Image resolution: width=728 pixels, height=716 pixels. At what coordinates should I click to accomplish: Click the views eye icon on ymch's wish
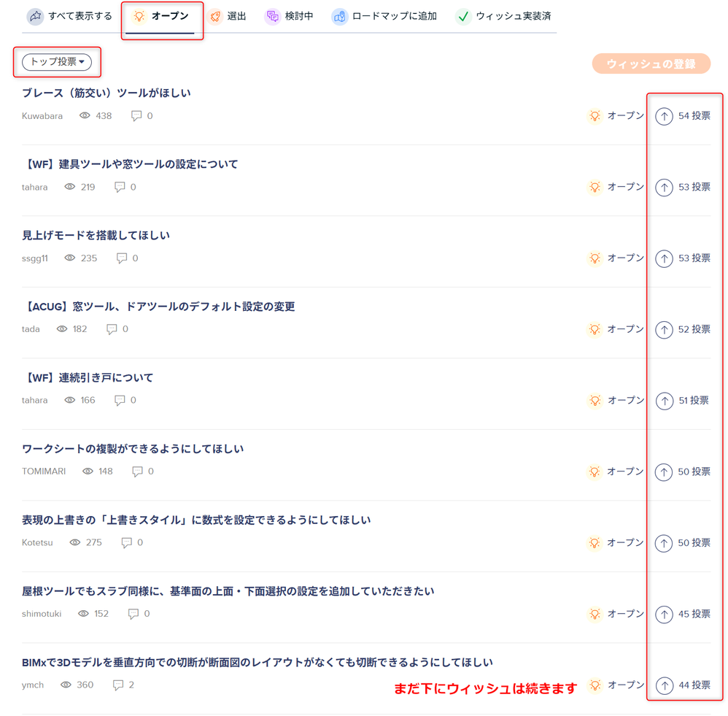click(66, 685)
